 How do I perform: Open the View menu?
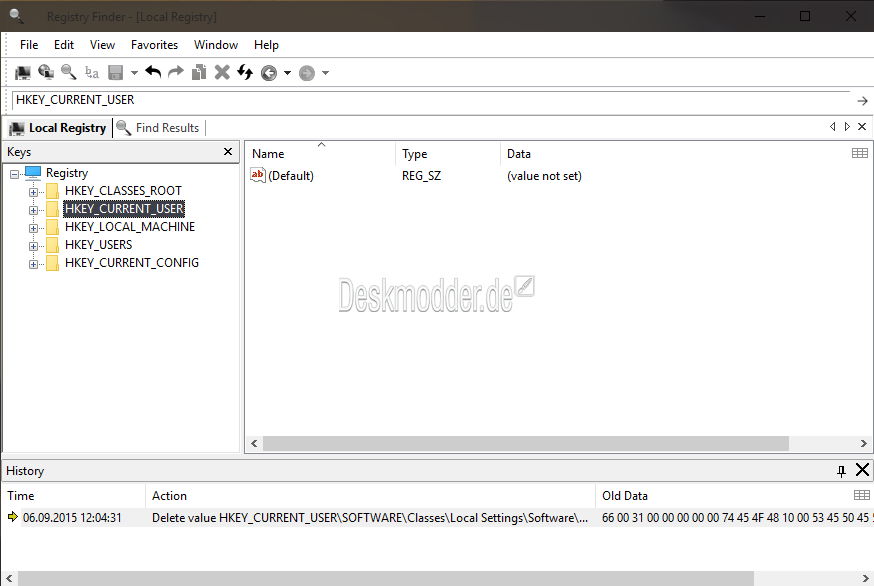point(103,45)
